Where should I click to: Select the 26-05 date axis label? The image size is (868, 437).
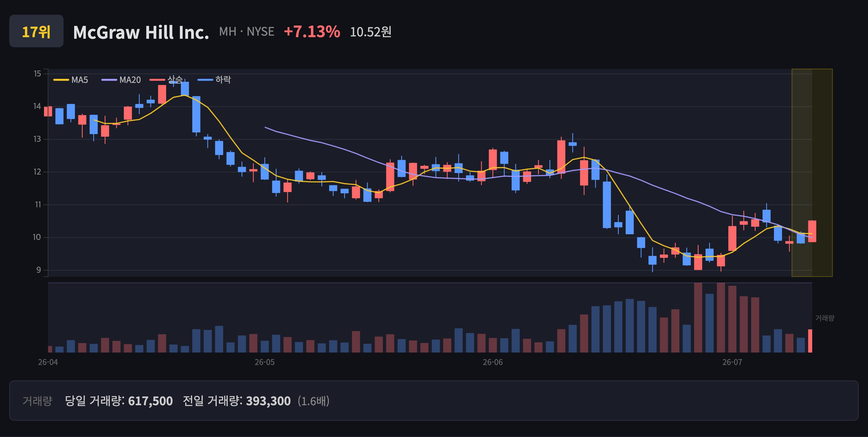coord(265,362)
